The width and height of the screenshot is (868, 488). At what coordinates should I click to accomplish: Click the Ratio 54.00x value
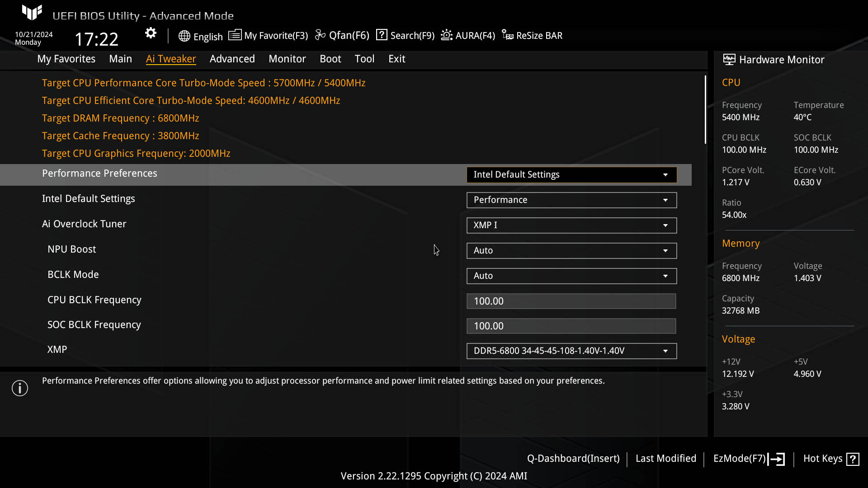[x=734, y=215]
